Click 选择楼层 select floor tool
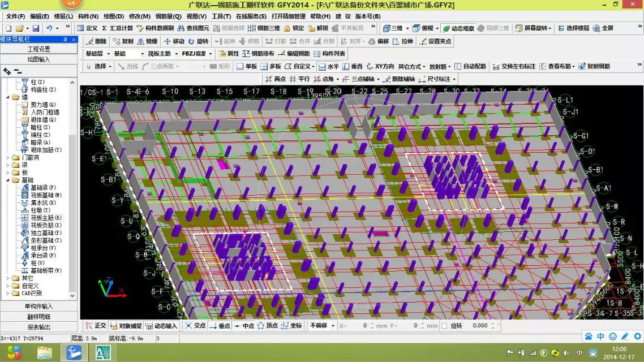 [573, 28]
